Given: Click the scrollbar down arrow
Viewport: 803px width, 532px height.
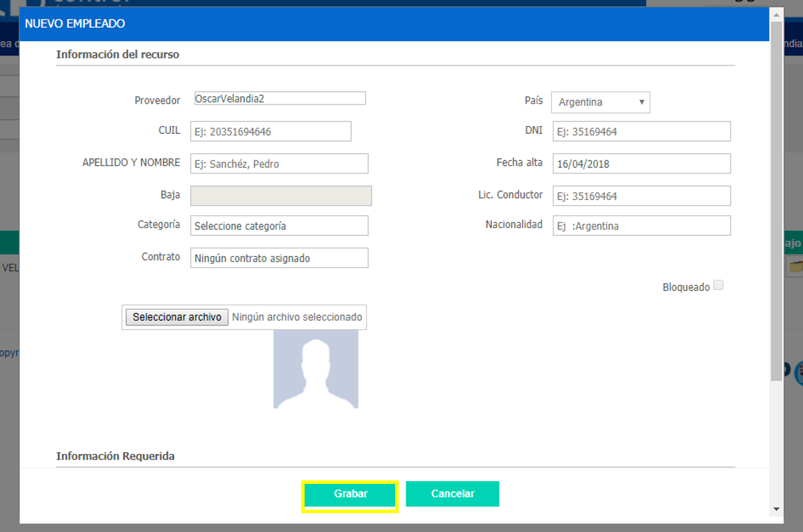Looking at the screenshot, I should 777,509.
